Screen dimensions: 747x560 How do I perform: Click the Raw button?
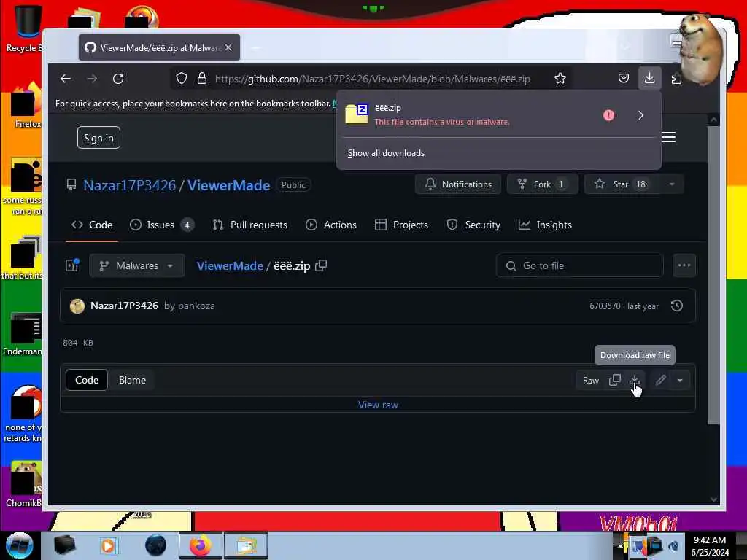pyautogui.click(x=591, y=381)
